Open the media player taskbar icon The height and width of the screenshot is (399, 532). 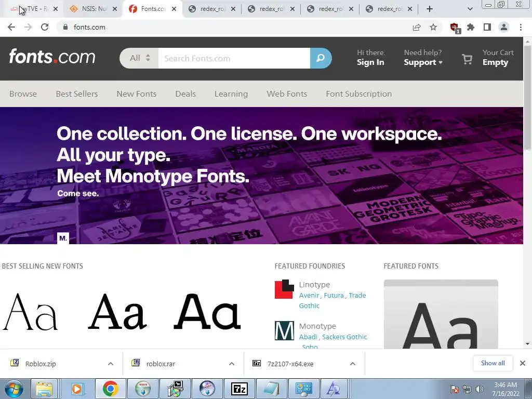(x=77, y=389)
